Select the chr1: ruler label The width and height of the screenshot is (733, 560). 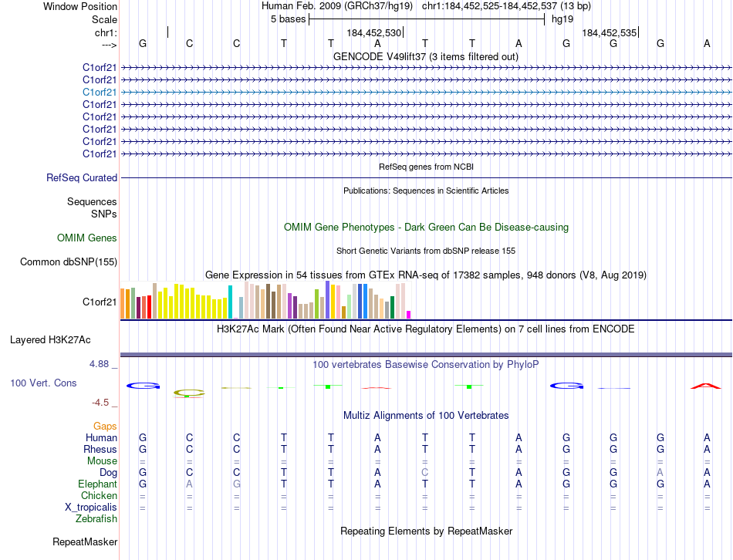point(106,32)
